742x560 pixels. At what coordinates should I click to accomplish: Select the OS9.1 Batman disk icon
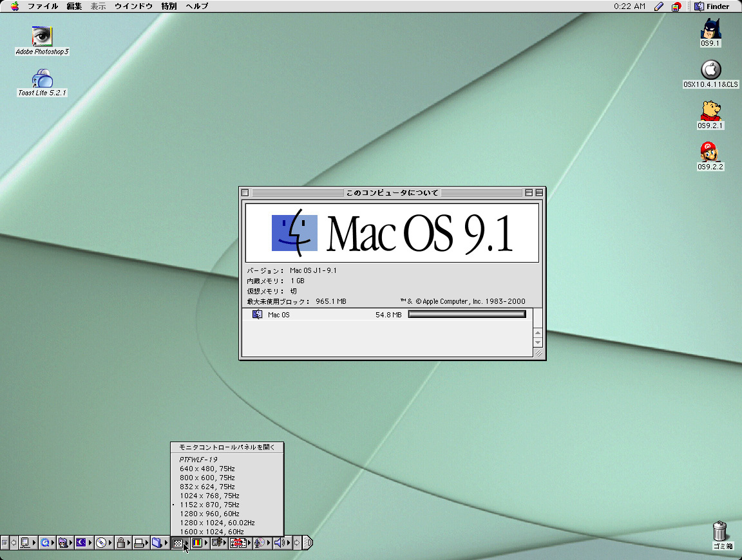point(710,30)
